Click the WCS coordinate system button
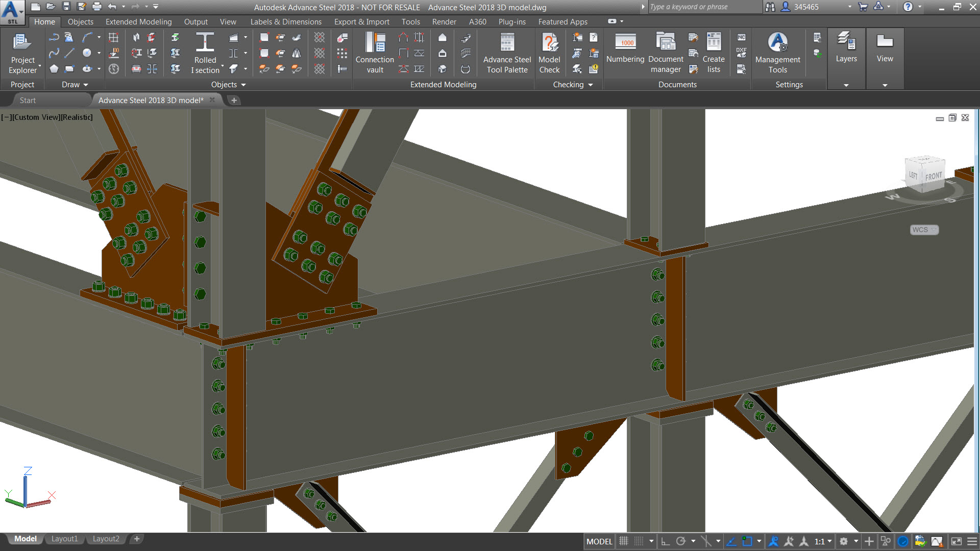 [x=923, y=230]
